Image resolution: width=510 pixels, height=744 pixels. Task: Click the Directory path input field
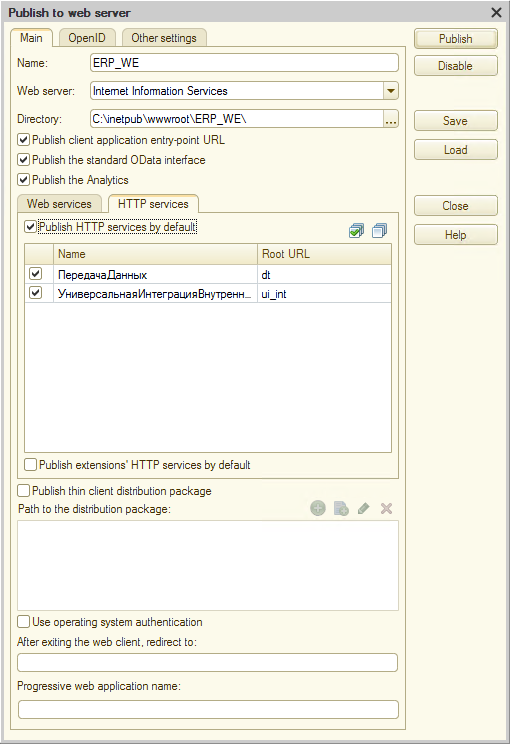tap(237, 119)
